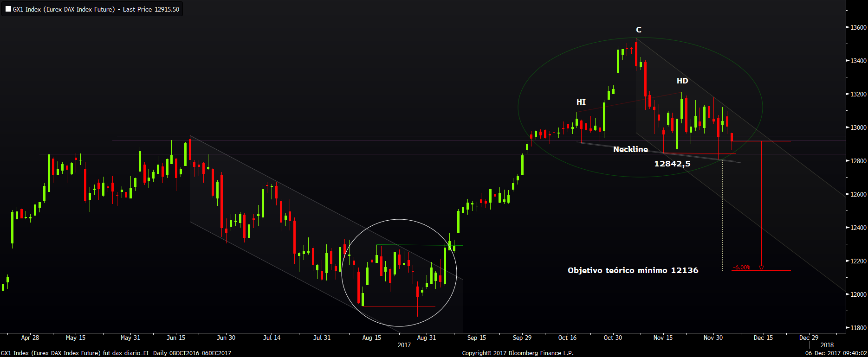Click the 'Jul 14' date axis label

272,338
